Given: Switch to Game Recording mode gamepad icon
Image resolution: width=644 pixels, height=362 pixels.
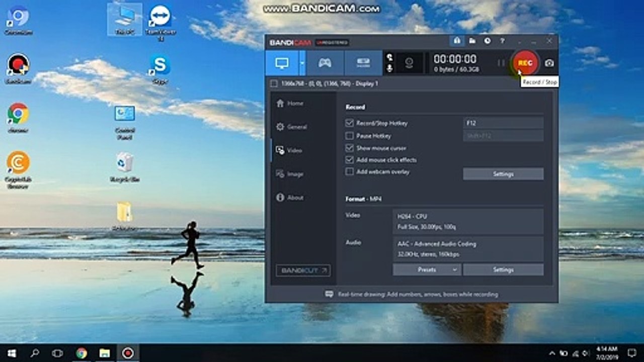Looking at the screenshot, I should (x=325, y=63).
